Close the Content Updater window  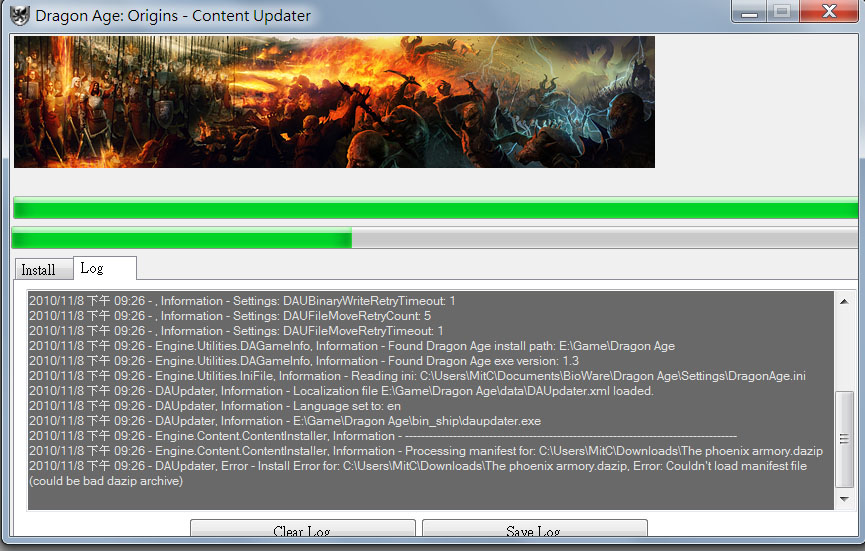[829, 12]
